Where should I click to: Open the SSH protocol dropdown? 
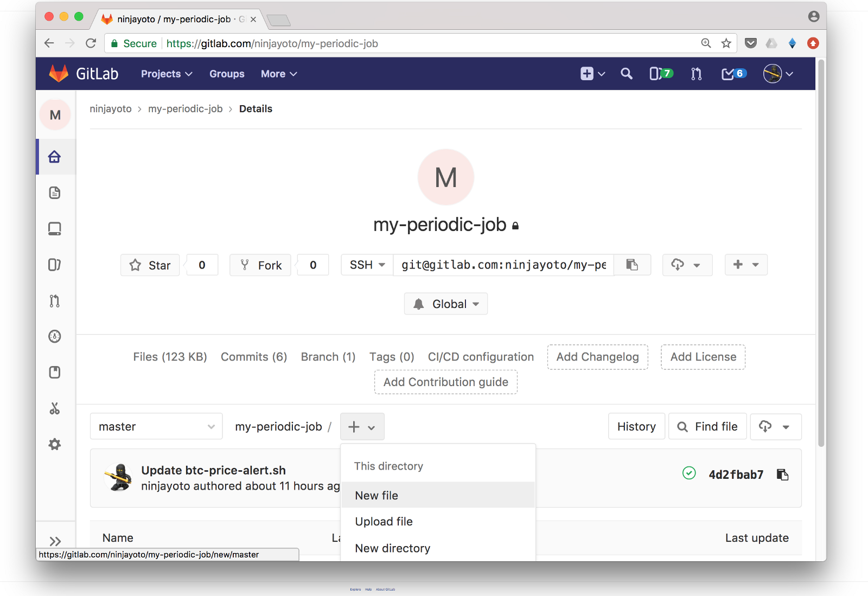tap(367, 265)
